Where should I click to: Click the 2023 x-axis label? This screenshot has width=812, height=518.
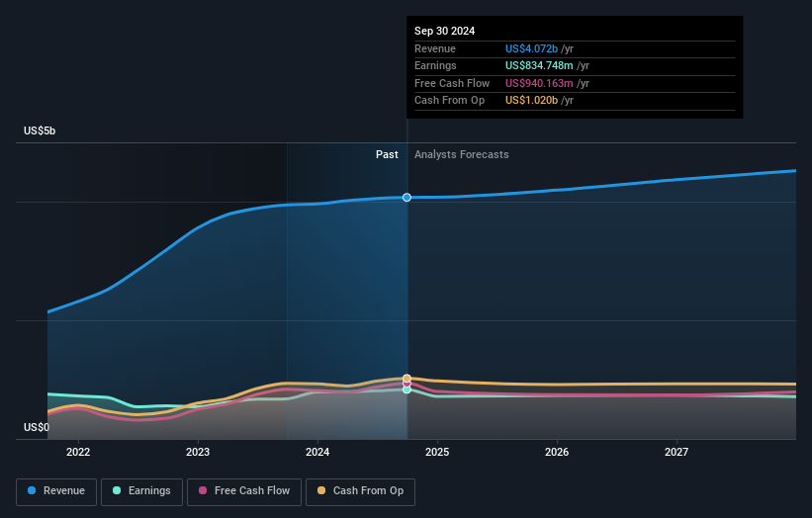[x=198, y=453]
